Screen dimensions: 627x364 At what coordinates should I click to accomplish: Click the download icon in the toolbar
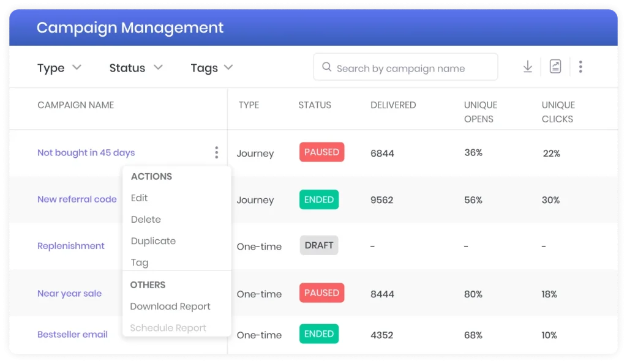point(527,66)
